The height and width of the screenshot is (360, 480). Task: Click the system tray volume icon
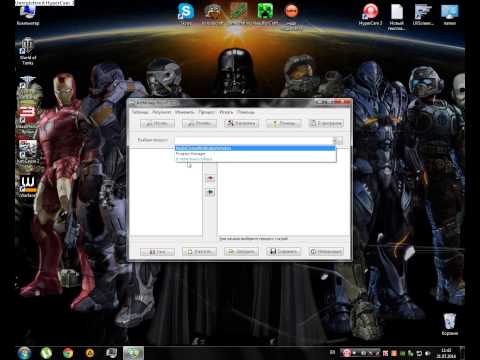[428, 353]
